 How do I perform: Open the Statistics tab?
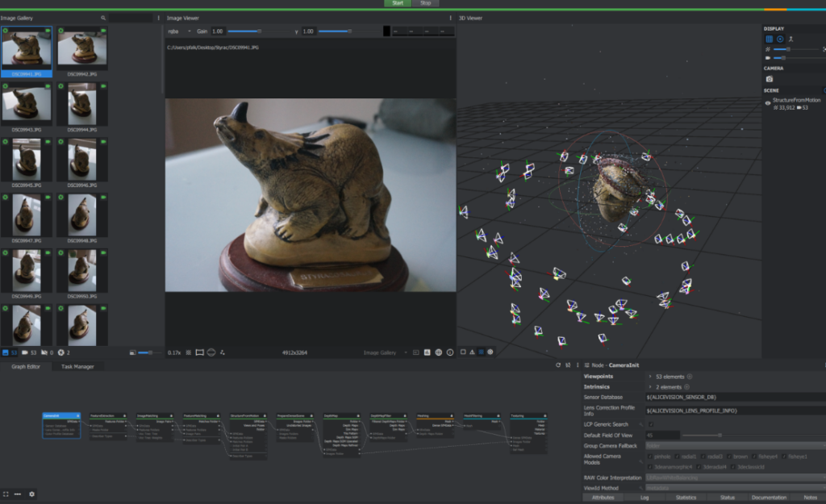tap(686, 498)
